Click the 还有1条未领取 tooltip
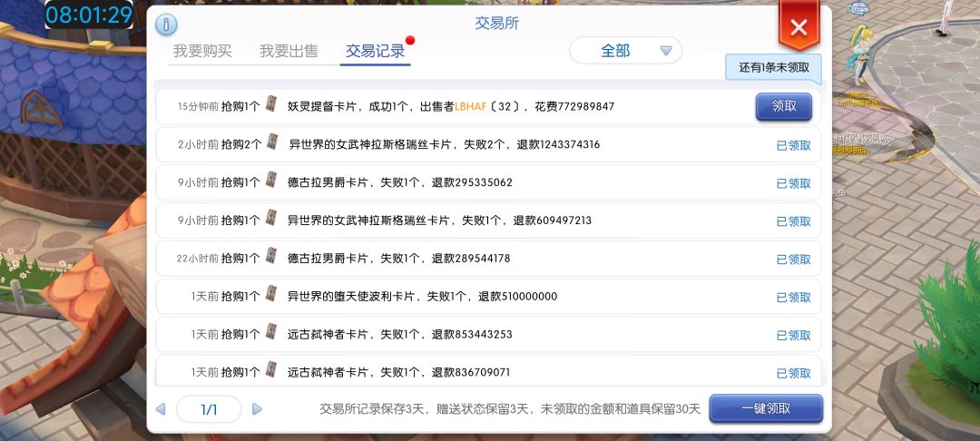 774,67
